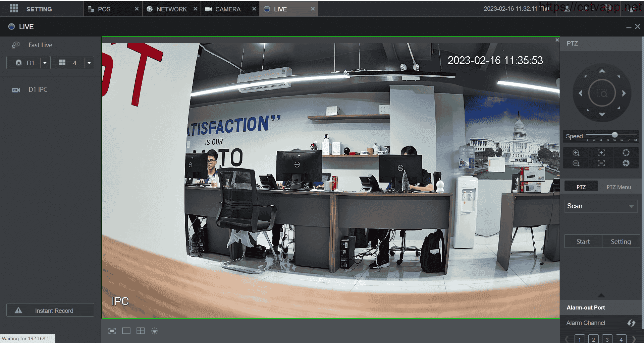Click the Instant Record button
644x343 pixels.
coord(50,311)
